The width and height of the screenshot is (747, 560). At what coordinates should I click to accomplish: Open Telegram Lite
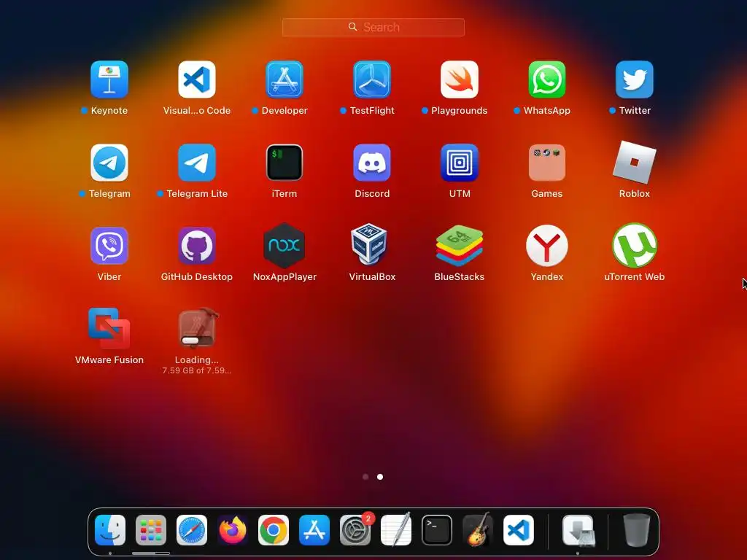197,163
